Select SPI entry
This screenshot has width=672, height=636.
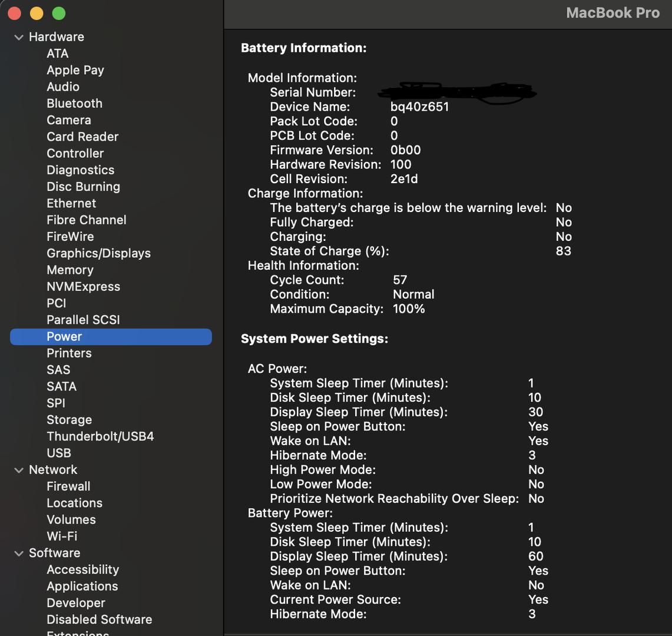(56, 403)
